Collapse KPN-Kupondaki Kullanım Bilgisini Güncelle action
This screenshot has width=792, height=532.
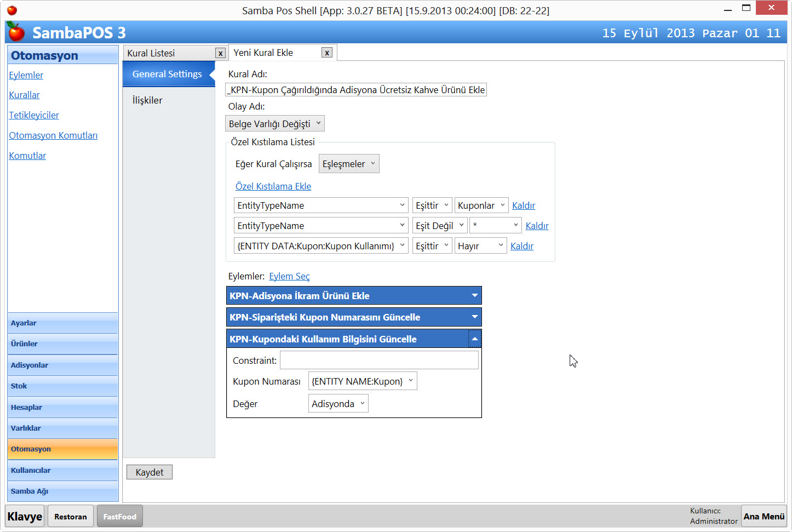[x=474, y=339]
